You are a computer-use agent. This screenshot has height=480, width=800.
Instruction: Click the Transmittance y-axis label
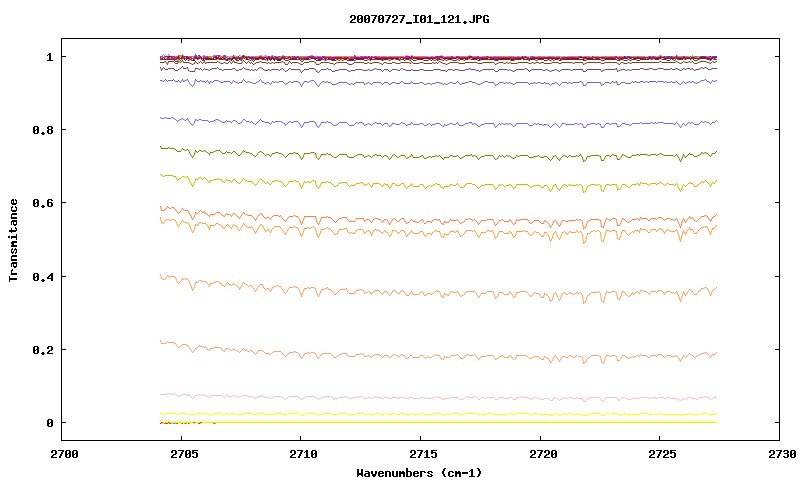pos(14,240)
